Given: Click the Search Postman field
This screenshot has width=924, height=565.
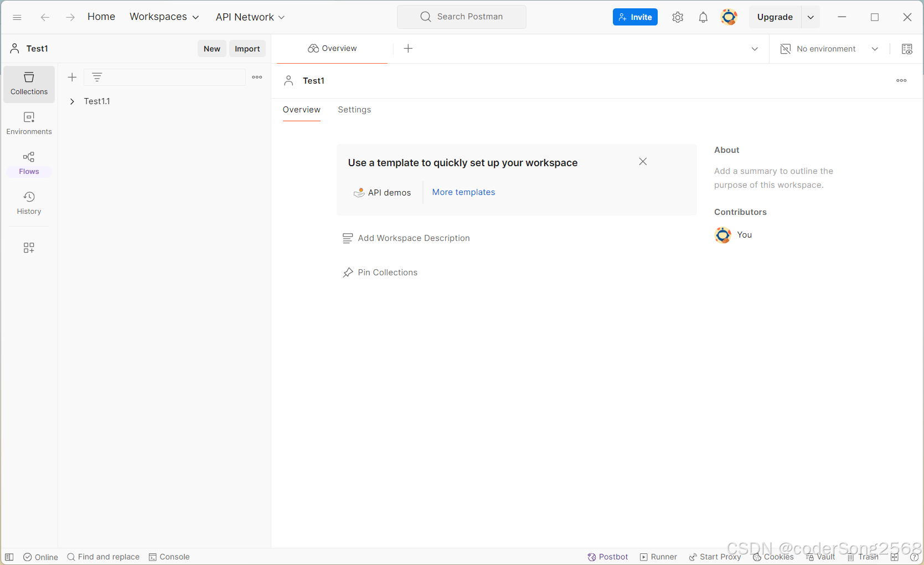Looking at the screenshot, I should [462, 17].
